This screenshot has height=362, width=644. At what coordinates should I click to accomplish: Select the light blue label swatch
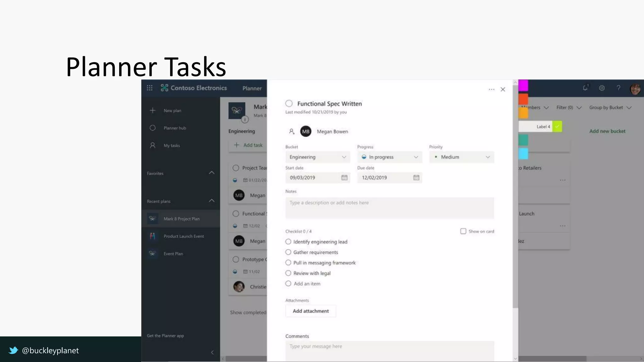click(523, 154)
